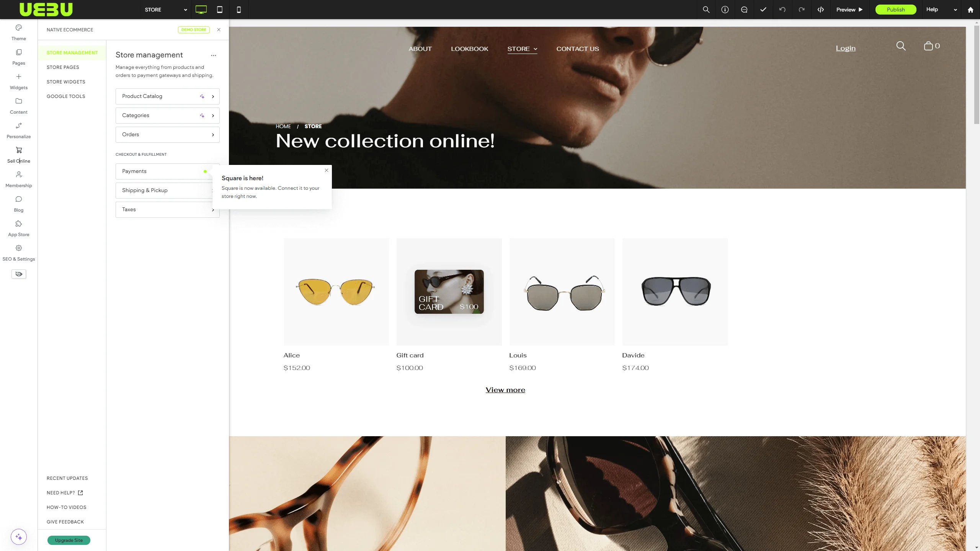Expand the Categories section

pos(213,115)
